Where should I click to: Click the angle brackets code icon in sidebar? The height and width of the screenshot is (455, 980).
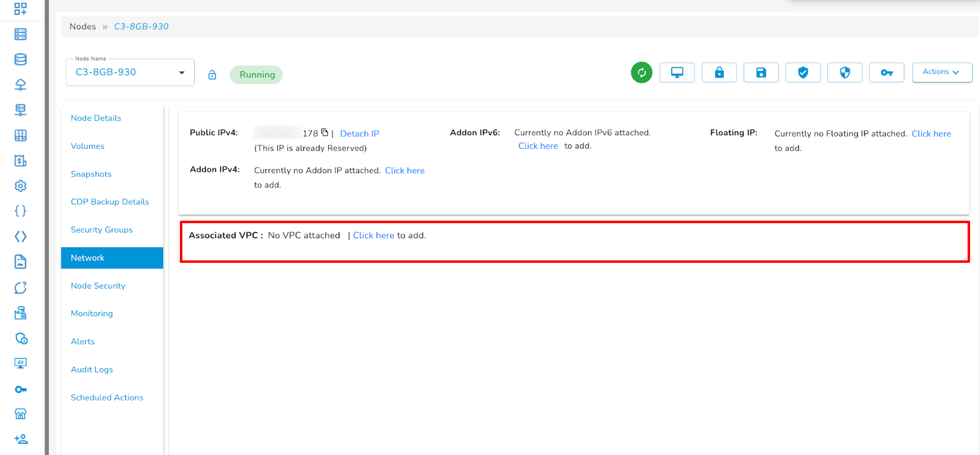pos(20,237)
